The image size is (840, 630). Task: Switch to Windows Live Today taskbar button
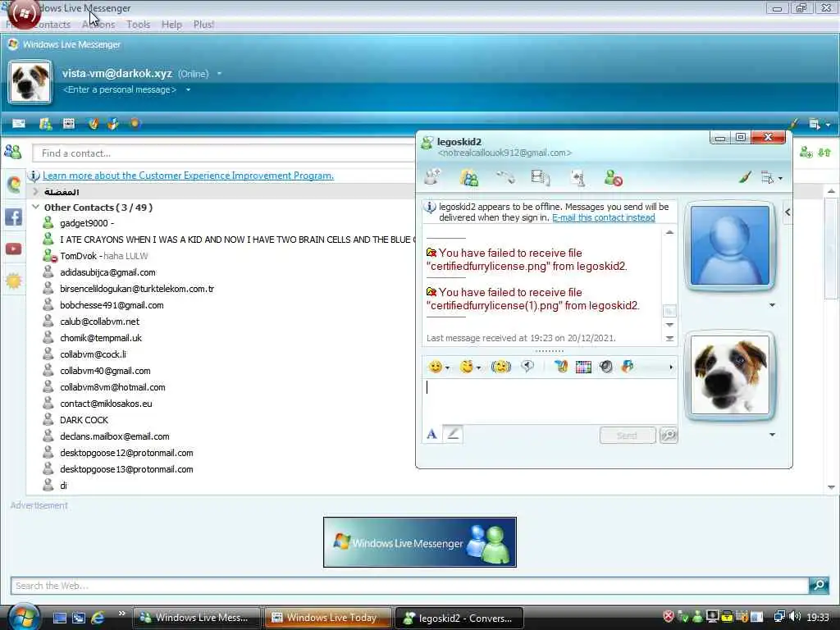328,618
